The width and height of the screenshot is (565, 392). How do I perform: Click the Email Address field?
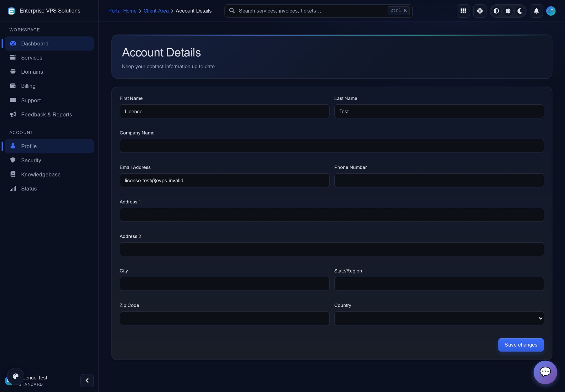tap(224, 180)
